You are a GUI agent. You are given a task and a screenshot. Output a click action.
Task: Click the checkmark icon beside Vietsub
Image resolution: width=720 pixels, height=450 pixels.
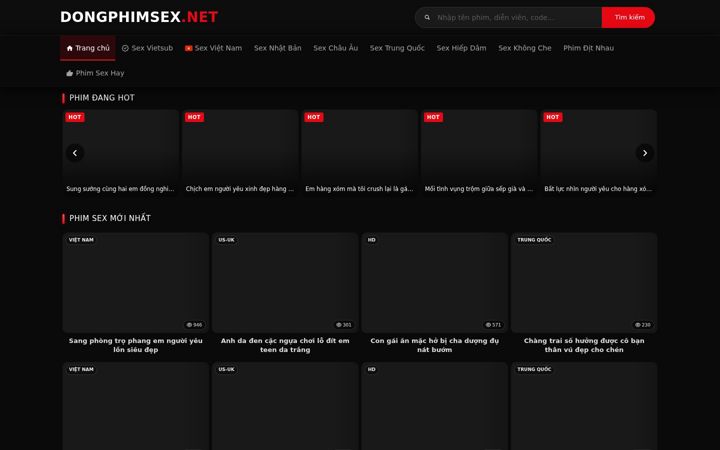pyautogui.click(x=125, y=48)
